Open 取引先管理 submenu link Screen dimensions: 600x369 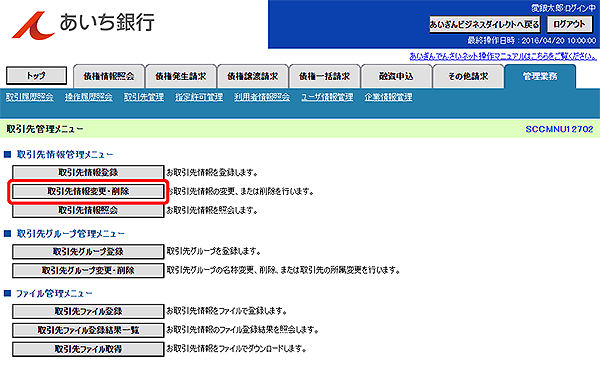[x=144, y=97]
